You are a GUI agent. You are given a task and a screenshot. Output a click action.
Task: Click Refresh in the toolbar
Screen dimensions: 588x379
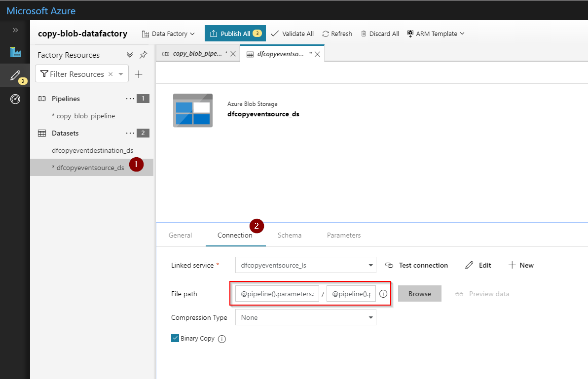(337, 34)
